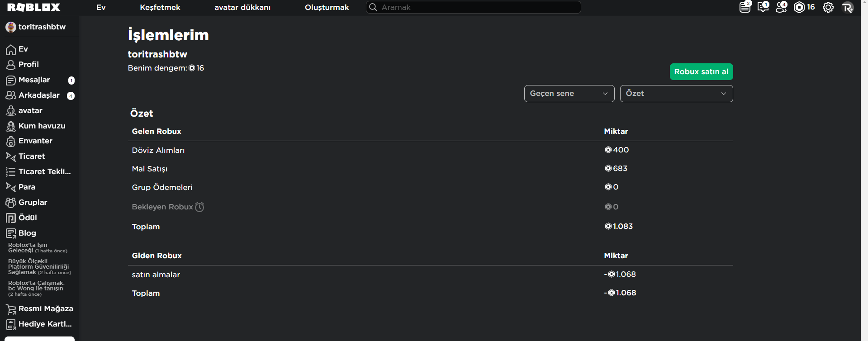Click the Bekleyen Robux clock icon
Screen dimensions: 868x341
tap(199, 207)
